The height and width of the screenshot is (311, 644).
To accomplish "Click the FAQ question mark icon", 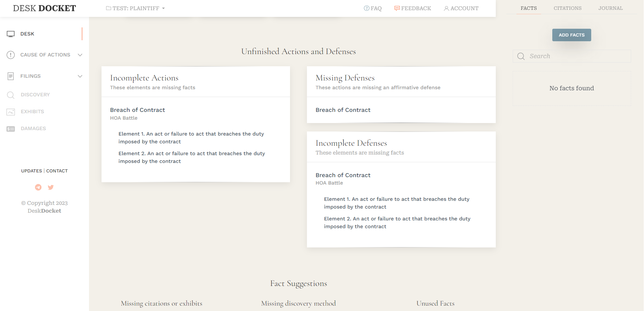I will point(367,8).
